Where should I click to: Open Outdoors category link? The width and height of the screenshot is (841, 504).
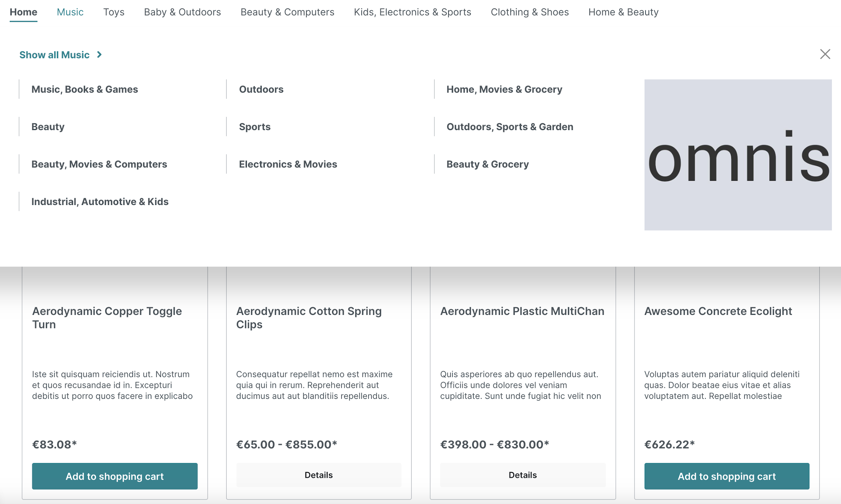(261, 89)
